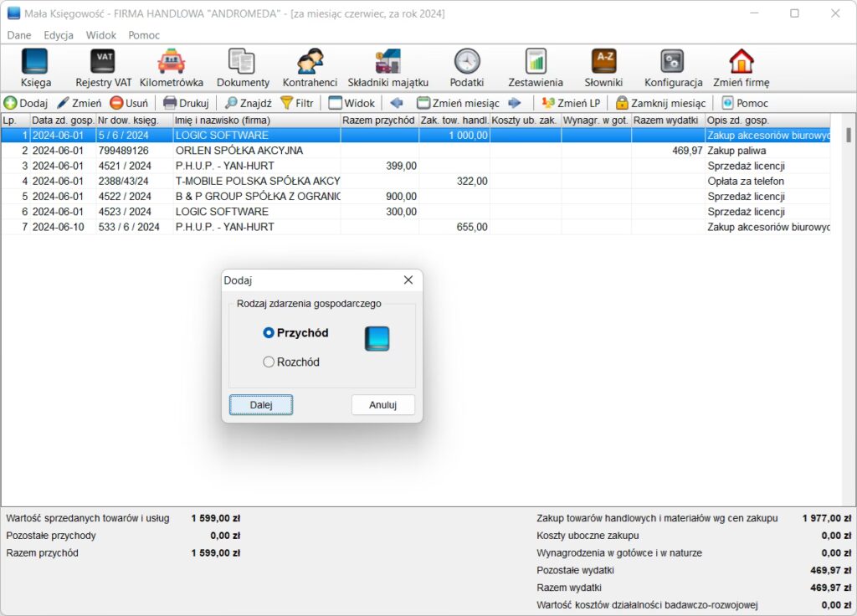Open the Edycja menu
Image resolution: width=857 pixels, height=616 pixels.
[x=59, y=35]
